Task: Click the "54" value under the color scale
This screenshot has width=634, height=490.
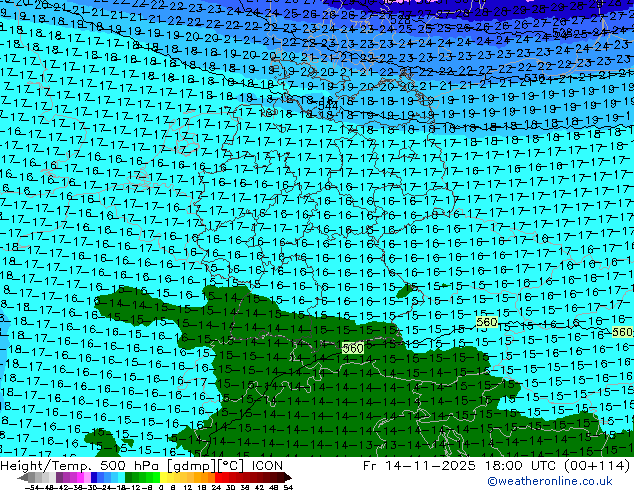Action: (x=288, y=487)
